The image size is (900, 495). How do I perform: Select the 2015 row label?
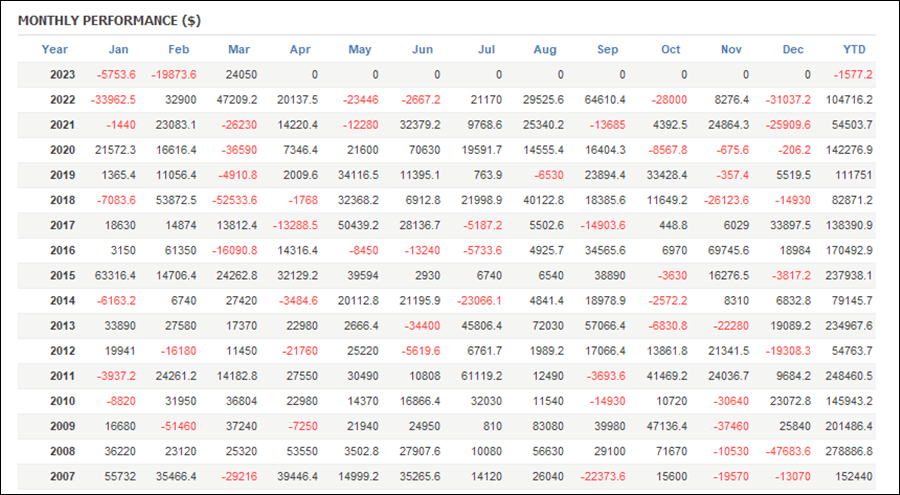tap(63, 276)
